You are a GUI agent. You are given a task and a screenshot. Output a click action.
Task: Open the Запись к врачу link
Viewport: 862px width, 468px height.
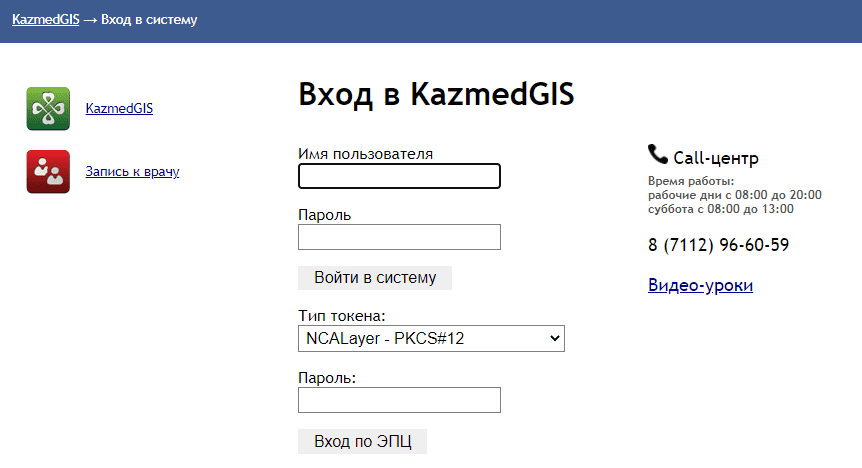pos(132,172)
